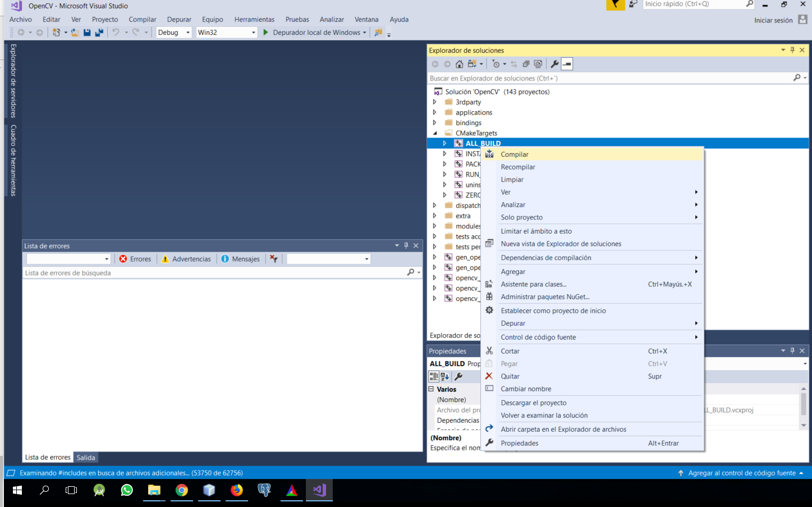Click Agregar al control de código fuente
The width and height of the screenshot is (812, 507).
point(742,473)
